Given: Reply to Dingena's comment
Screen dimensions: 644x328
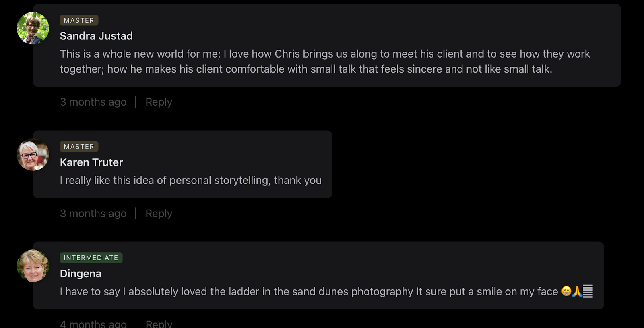Looking at the screenshot, I should coord(159,324).
